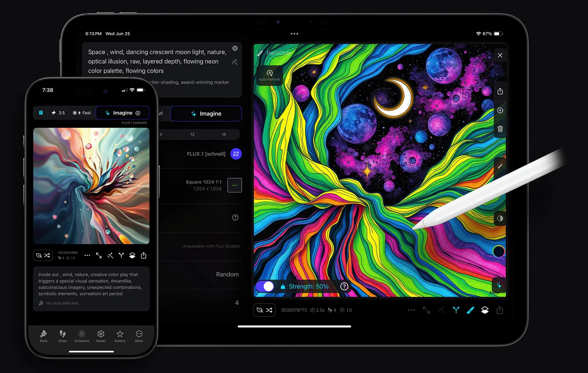Open the three-dot more menu on the iPhone toolbar
The height and width of the screenshot is (373, 588).
[87, 255]
